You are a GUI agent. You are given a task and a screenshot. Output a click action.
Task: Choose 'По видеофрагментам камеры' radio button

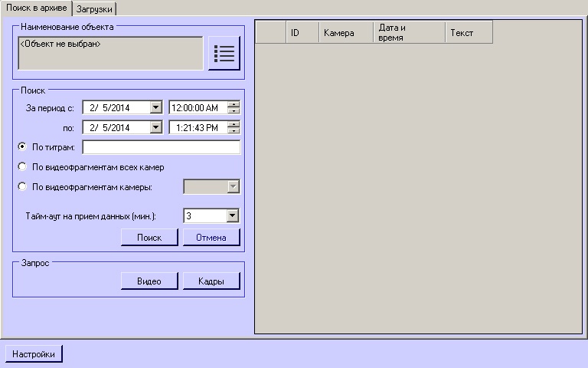(x=22, y=186)
